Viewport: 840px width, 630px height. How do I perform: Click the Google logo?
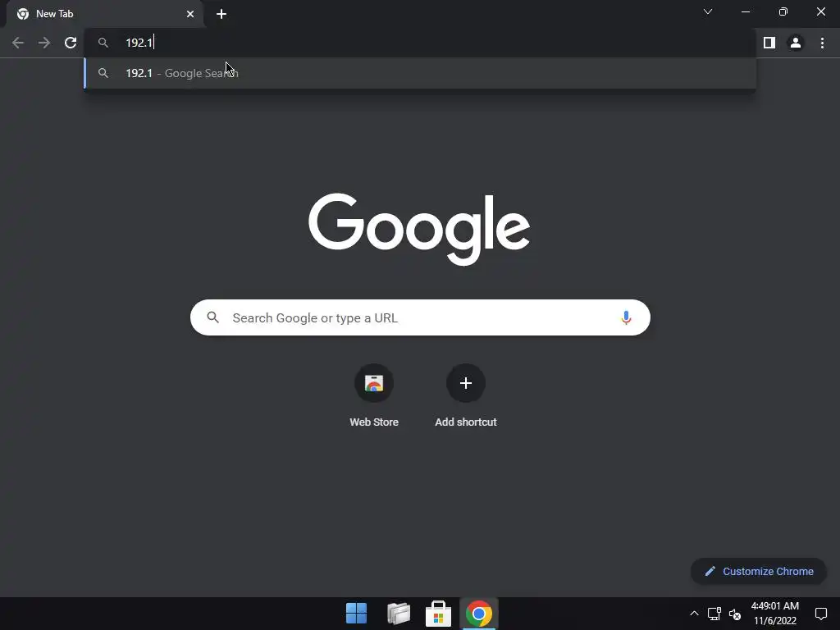pyautogui.click(x=419, y=229)
